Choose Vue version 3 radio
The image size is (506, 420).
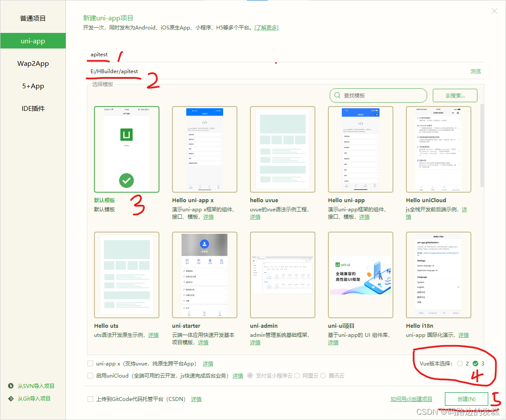[475, 364]
